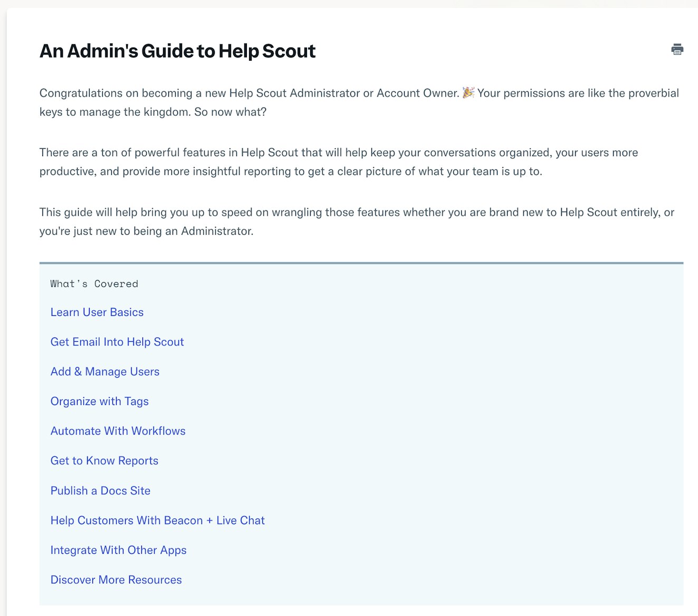
Task: Go to Organize with Tags
Action: [100, 401]
